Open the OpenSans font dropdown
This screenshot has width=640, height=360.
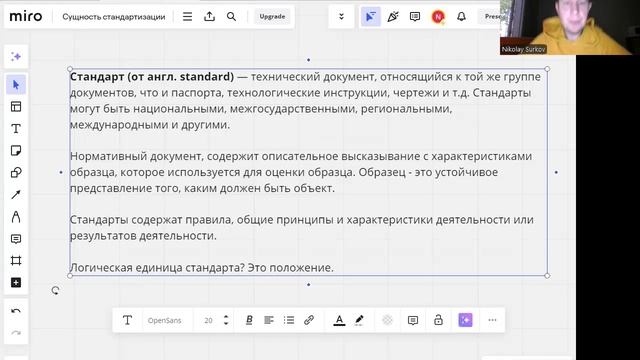(x=164, y=320)
